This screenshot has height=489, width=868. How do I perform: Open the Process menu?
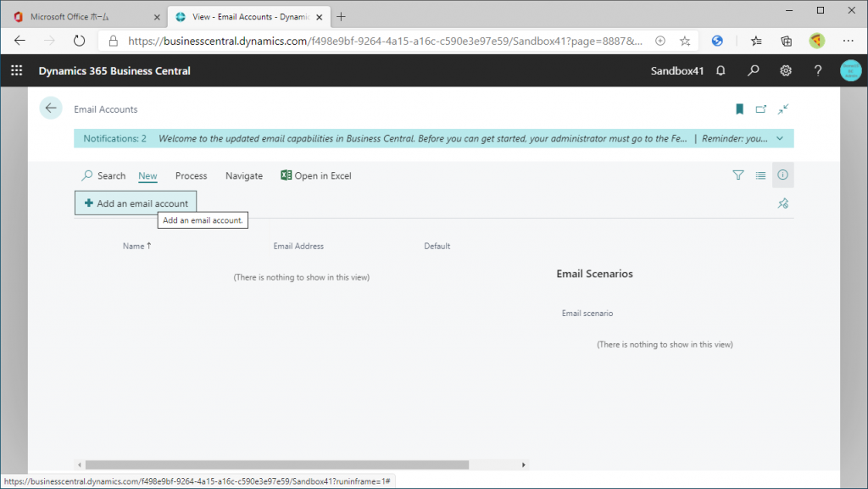191,175
